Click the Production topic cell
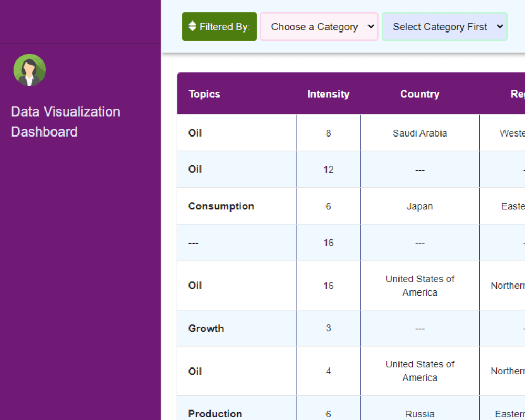This screenshot has width=525, height=420. pyautogui.click(x=215, y=413)
